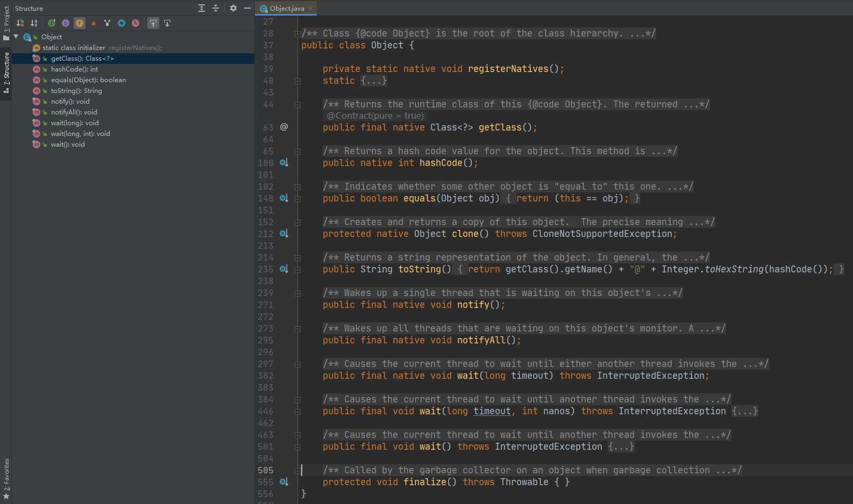Click Collapse All icon in Structure header
Image resolution: width=853 pixels, height=504 pixels.
(216, 8)
